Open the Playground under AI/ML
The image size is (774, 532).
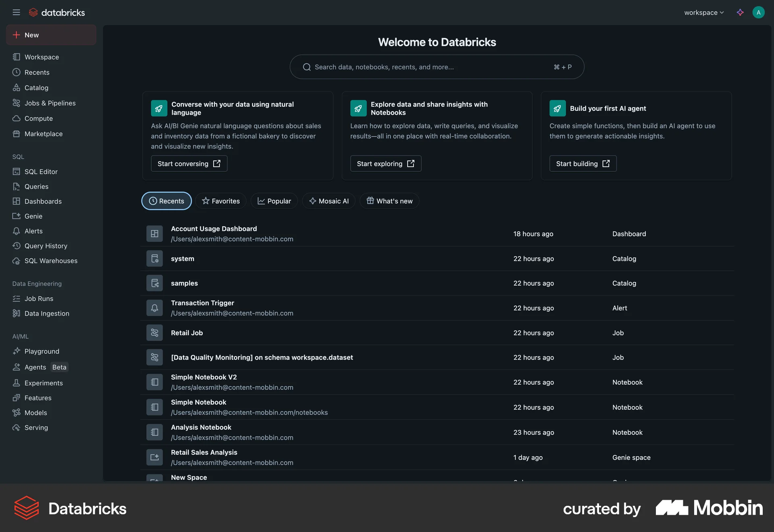pos(42,351)
